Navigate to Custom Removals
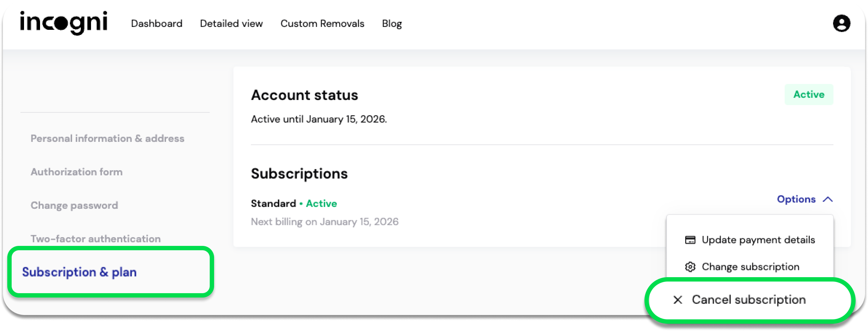This screenshot has height=331, width=868. [322, 24]
